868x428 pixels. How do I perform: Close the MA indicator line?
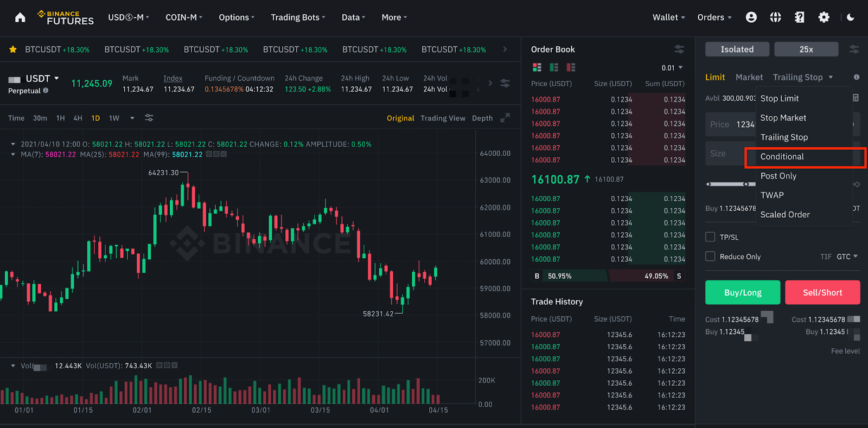pos(224,155)
